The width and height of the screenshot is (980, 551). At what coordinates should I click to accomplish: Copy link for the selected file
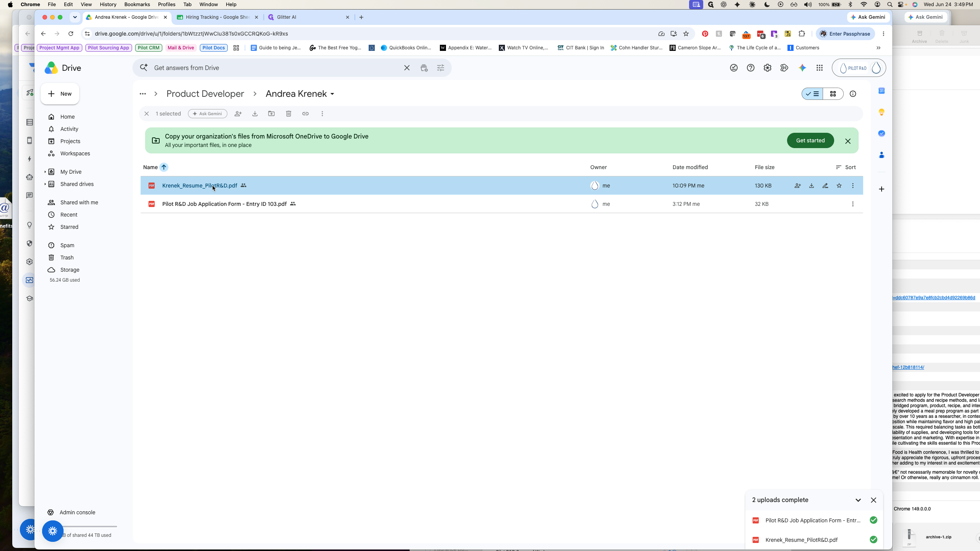click(305, 114)
